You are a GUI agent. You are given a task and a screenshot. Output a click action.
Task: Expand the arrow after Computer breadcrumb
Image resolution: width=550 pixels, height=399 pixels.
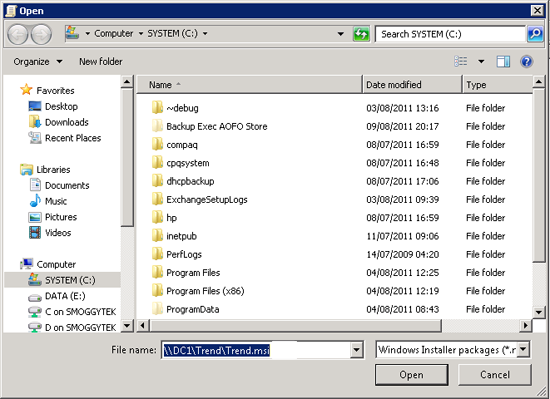141,34
